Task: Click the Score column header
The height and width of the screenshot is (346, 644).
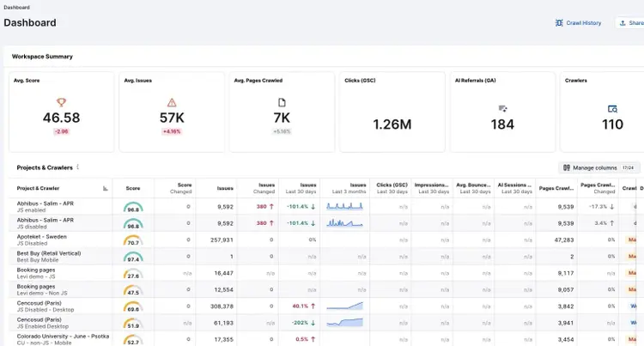Action: pyautogui.click(x=132, y=188)
